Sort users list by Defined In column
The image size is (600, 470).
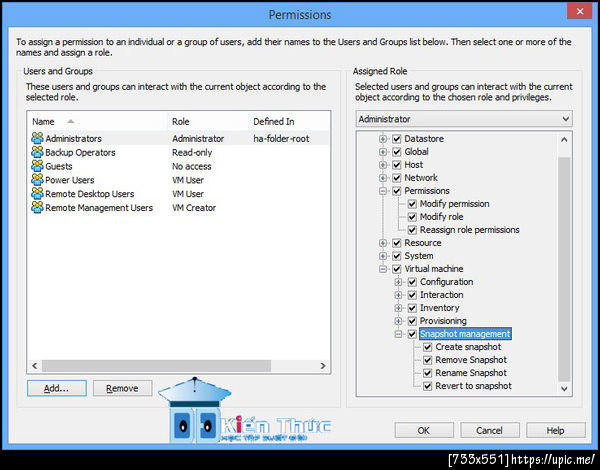289,122
